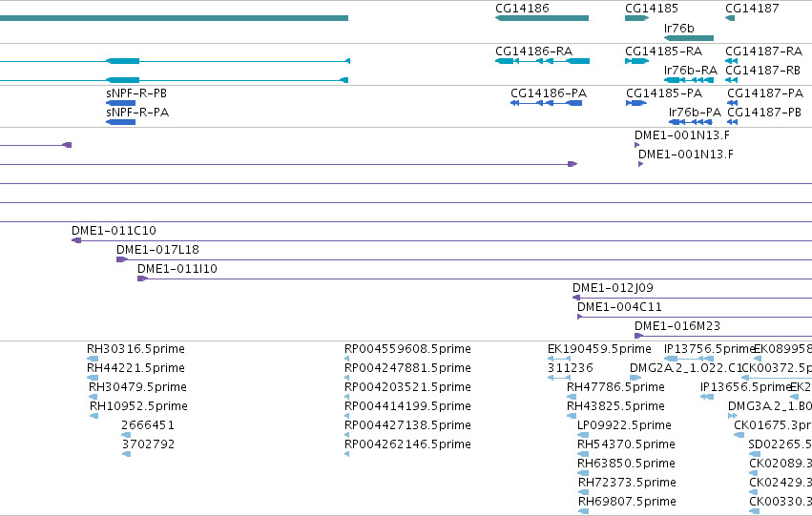Click the CK00372 EST label
Screen dimensions: 812x516
click(778, 368)
